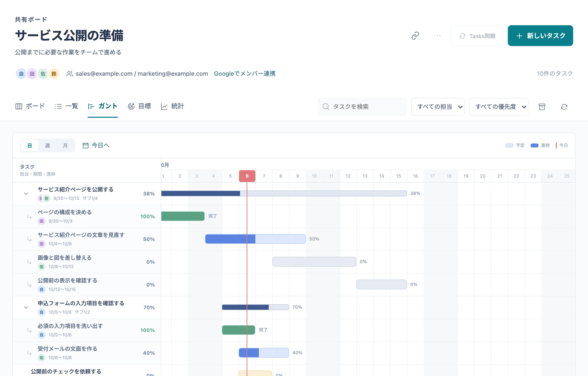Click 自 assignee avatar on 必須の入力項目を洗い出す
588x376 pixels.
coord(42,335)
